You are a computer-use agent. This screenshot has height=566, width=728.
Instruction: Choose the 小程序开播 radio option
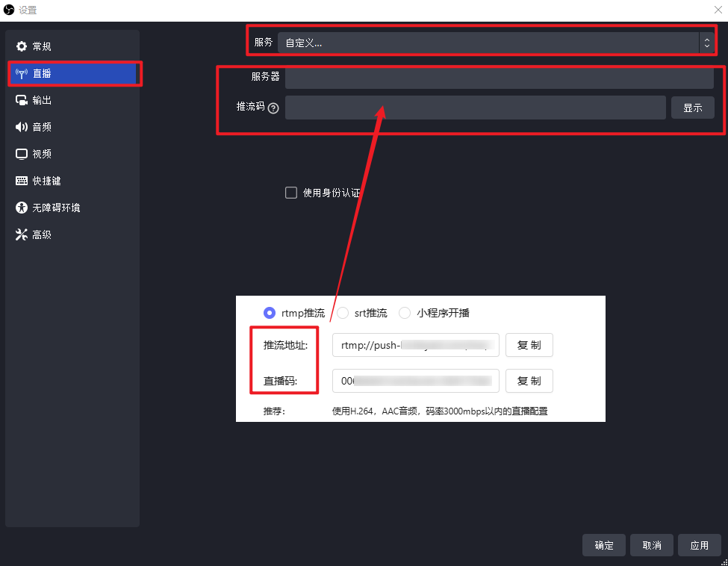pyautogui.click(x=405, y=313)
